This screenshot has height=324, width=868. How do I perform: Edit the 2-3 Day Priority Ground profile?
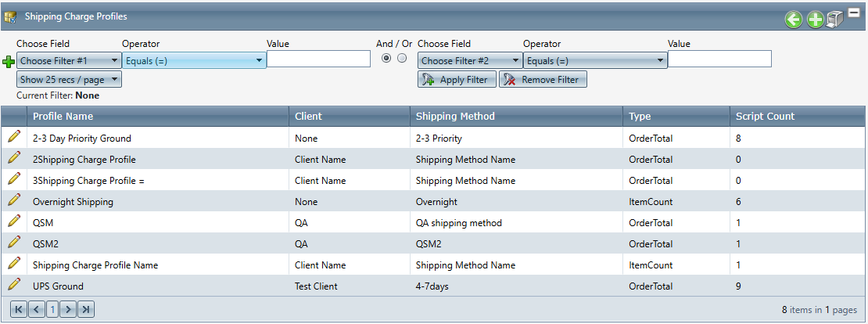click(14, 137)
